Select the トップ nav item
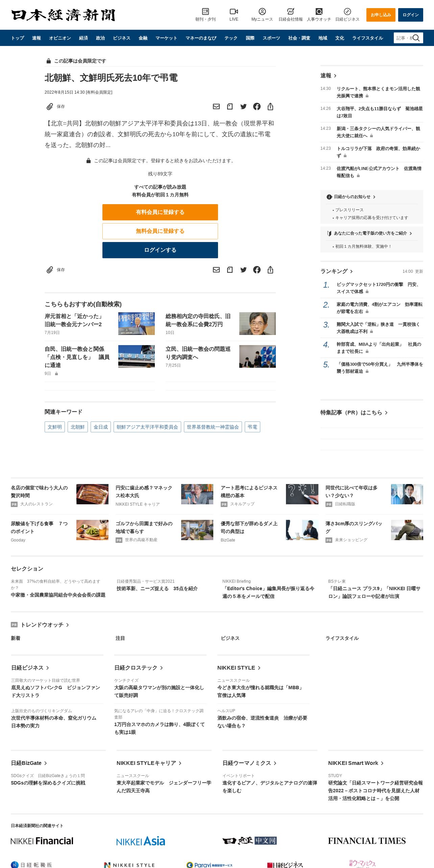 point(18,38)
